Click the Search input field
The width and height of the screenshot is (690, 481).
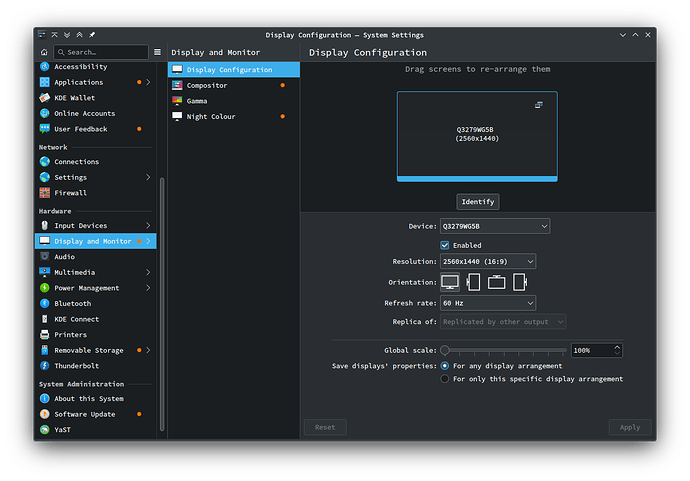point(101,52)
